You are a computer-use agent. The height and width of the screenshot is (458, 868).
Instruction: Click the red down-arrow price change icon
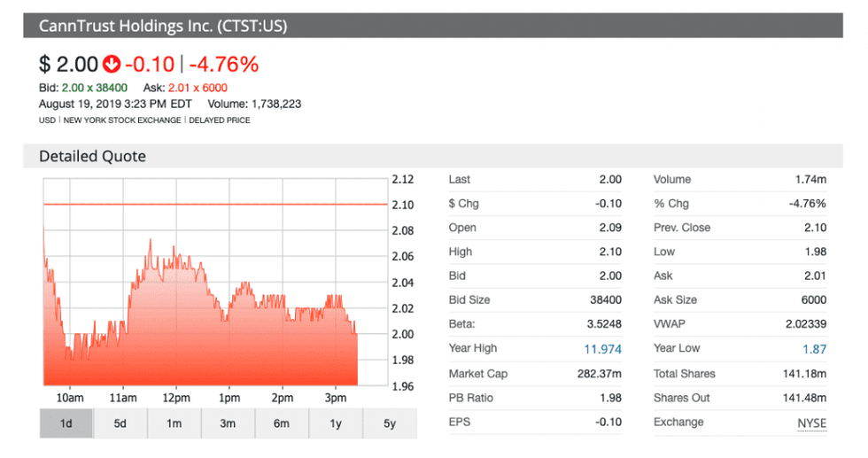point(112,65)
